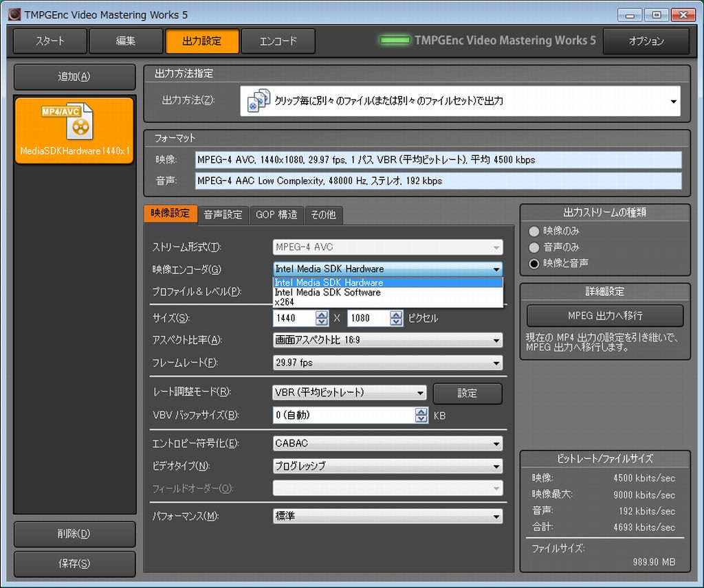Click the TMPGEnc app icon in the title bar

point(14,14)
